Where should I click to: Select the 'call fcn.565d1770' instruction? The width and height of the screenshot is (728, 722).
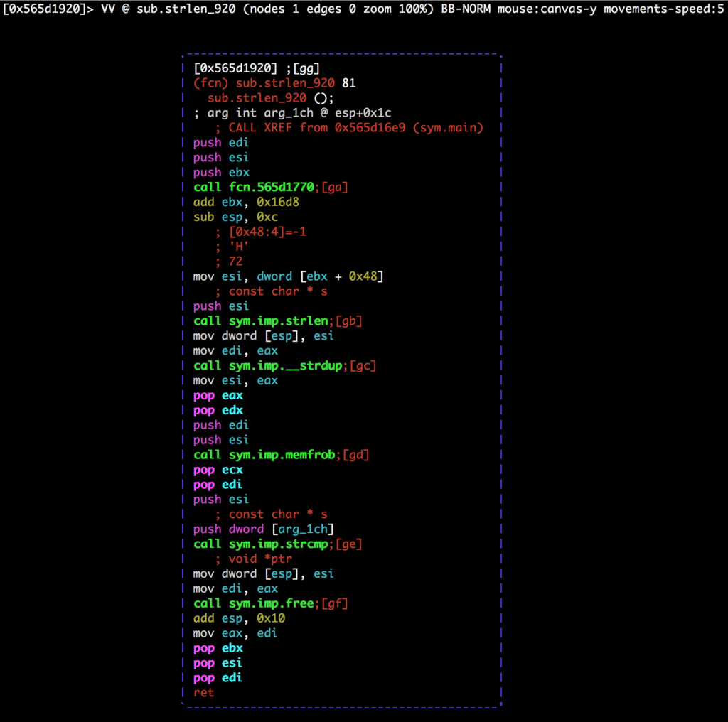coord(254,187)
